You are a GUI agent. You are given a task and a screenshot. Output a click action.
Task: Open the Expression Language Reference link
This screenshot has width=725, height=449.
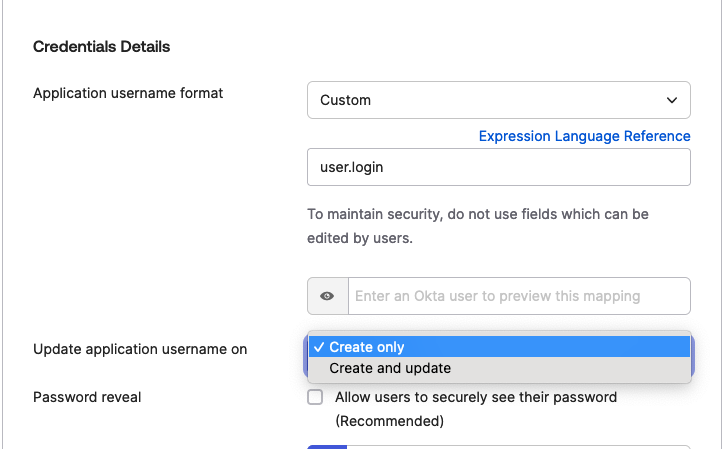click(x=584, y=136)
